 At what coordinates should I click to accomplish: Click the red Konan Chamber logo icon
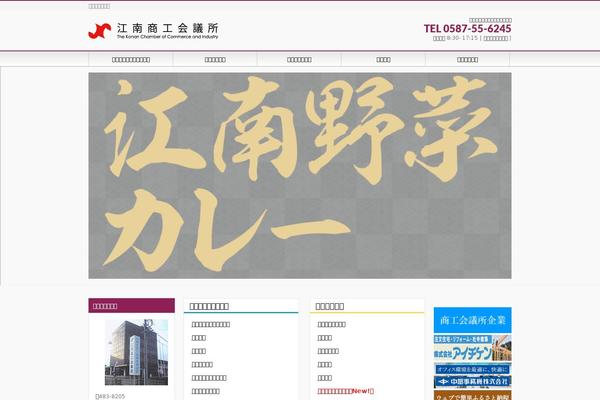[x=99, y=31]
